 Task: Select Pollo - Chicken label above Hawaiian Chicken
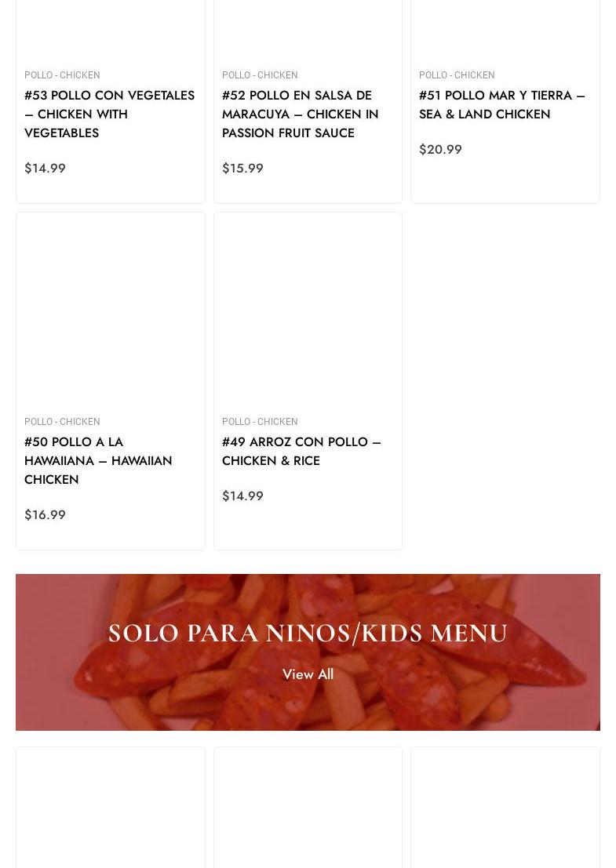point(62,422)
